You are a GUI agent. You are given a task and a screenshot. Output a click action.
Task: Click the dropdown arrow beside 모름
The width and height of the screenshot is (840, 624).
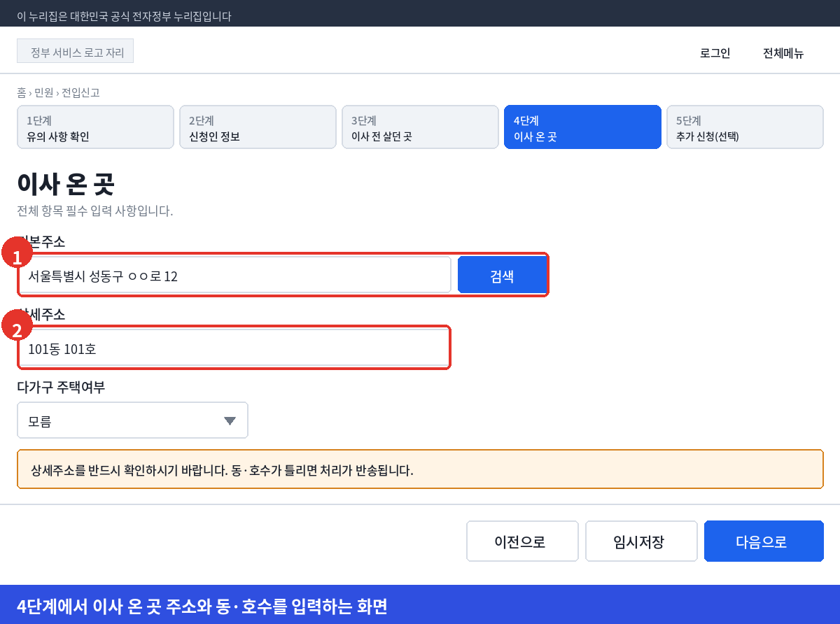[230, 421]
